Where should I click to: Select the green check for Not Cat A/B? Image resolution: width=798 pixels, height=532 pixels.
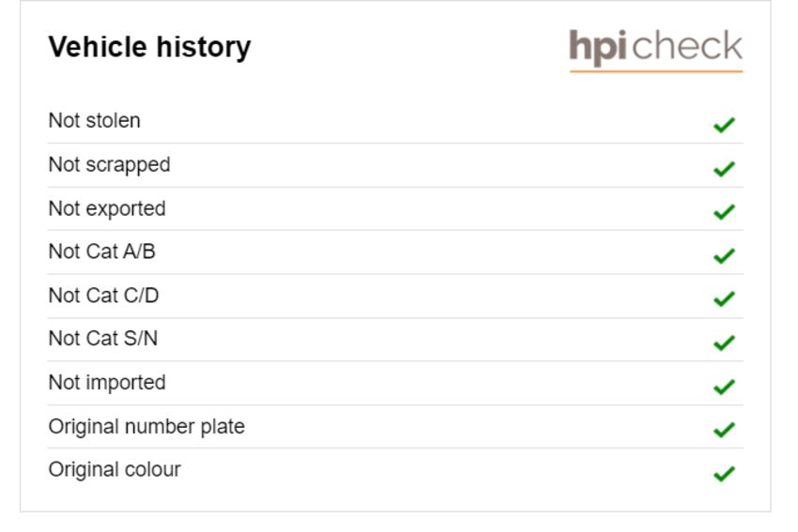724,255
